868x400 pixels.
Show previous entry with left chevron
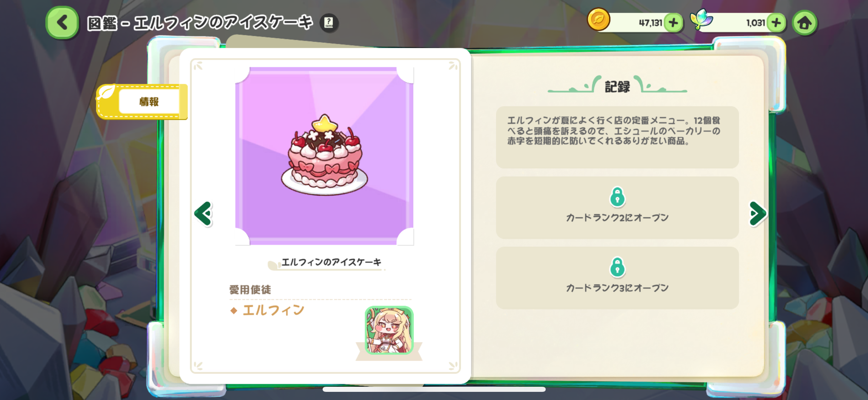(x=203, y=213)
